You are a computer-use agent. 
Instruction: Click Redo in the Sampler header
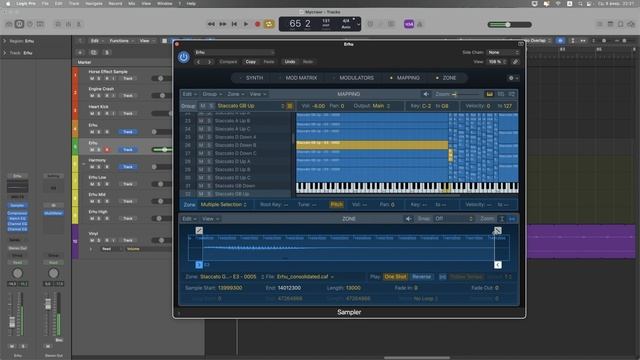click(x=308, y=62)
